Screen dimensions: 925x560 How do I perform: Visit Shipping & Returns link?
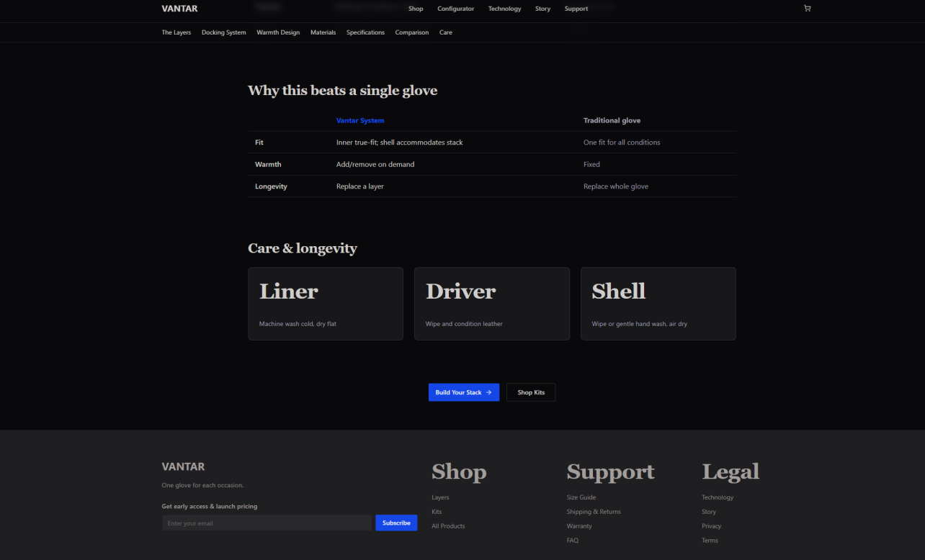(594, 512)
